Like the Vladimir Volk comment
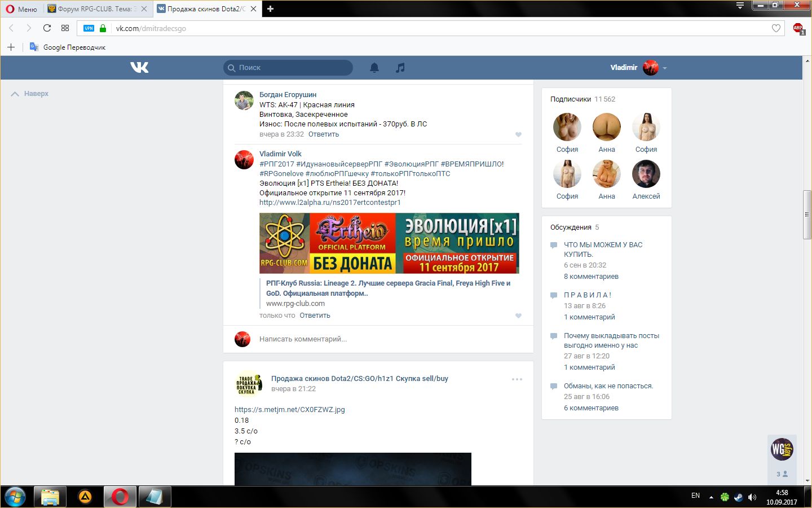The height and width of the screenshot is (508, 812). pos(518,316)
